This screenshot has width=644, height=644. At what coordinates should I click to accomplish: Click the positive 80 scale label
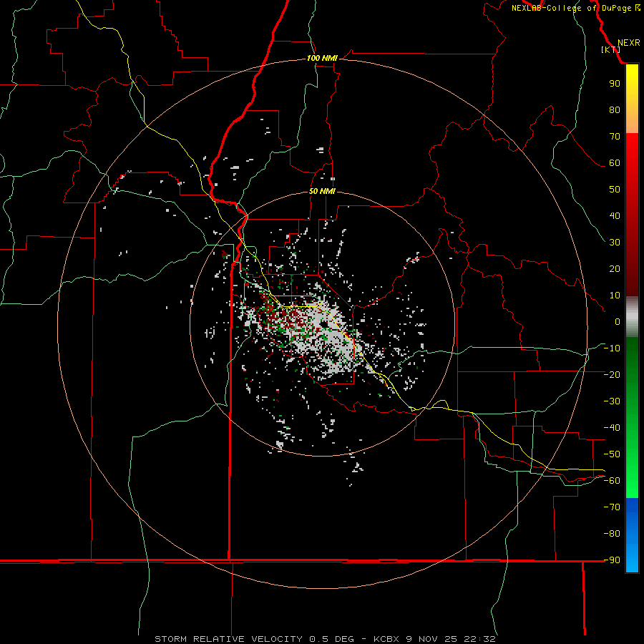(615, 109)
